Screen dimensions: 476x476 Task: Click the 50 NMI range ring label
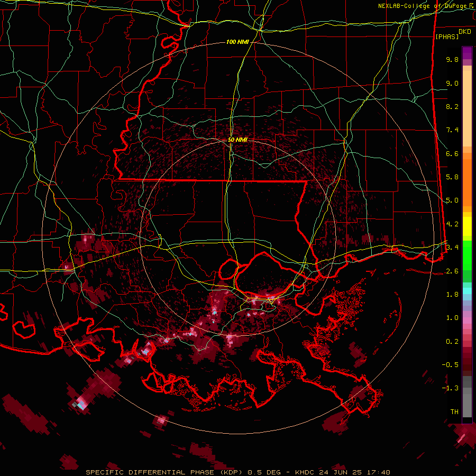coord(237,140)
